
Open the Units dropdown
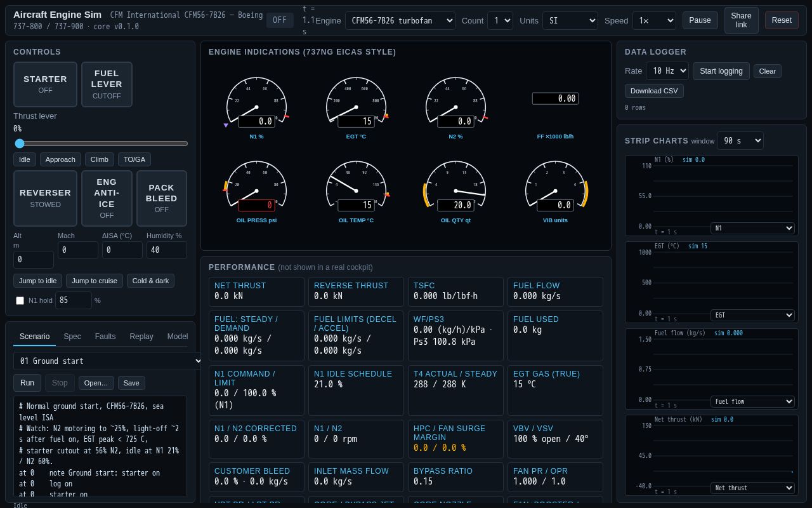pos(570,20)
